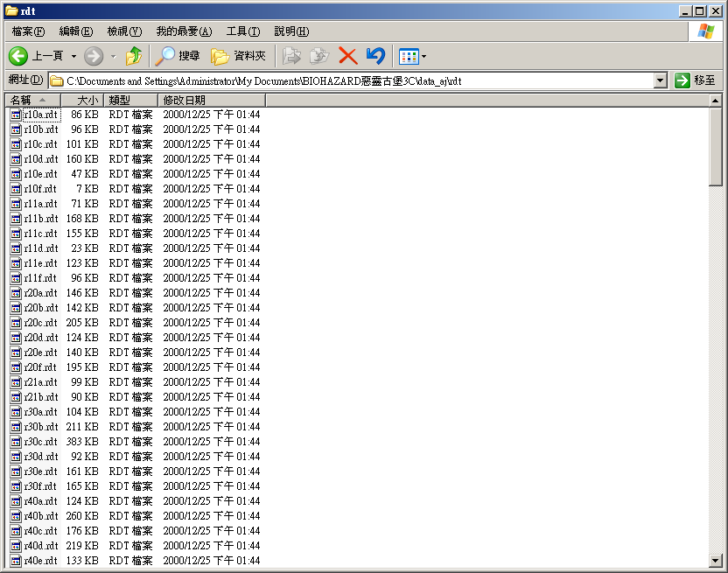This screenshot has height=573, width=728.
Task: Select the icon of r20c.rdt
Action: (16, 323)
